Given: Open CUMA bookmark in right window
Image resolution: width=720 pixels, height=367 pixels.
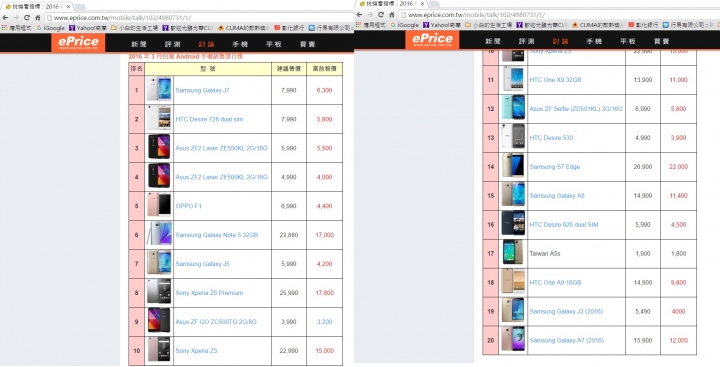Looking at the screenshot, I should (598, 25).
